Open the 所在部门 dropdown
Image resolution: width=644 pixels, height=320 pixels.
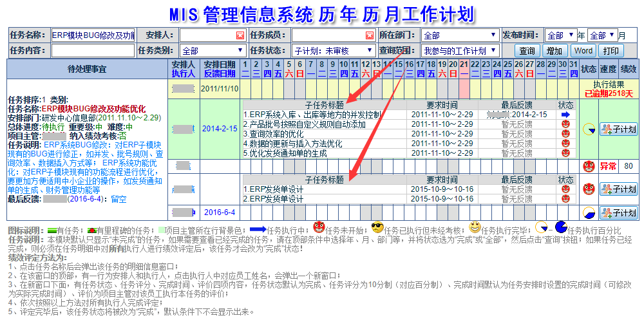click(x=460, y=35)
